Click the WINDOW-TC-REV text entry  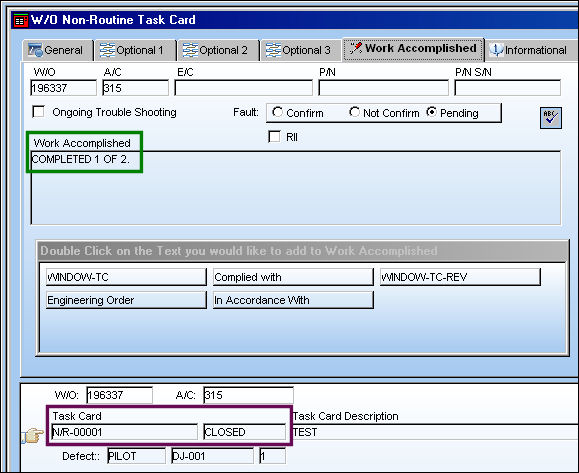(x=460, y=277)
